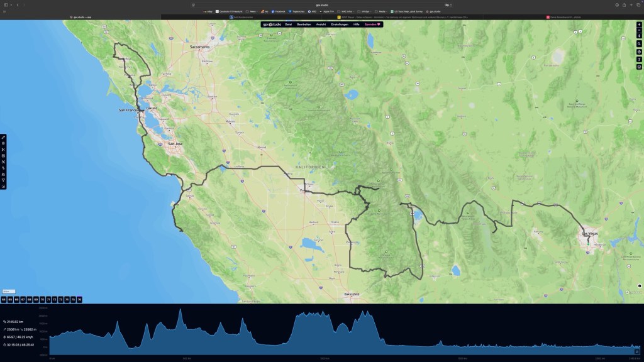
Task: Click the locate me button on map
Action: pos(639,52)
